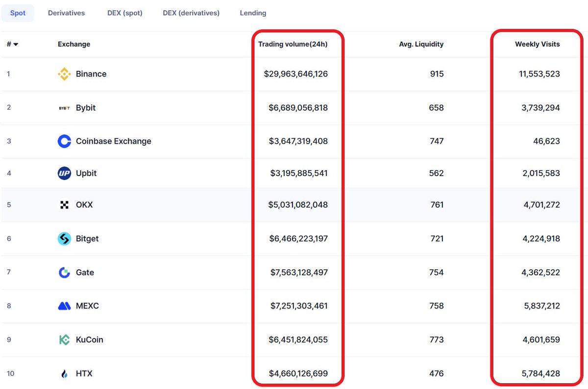Click Gate weekly visits 4,362,522
This screenshot has height=389, width=588.
(541, 273)
